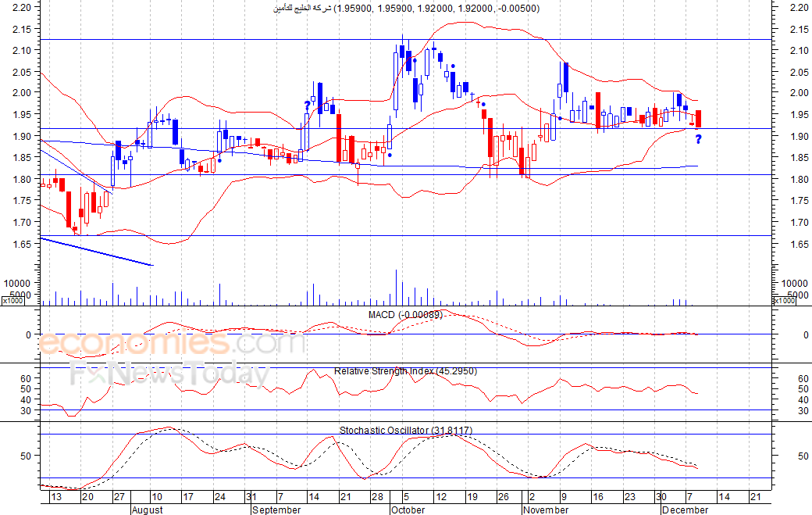Click the x1000 volume box on left axis

tap(13, 300)
